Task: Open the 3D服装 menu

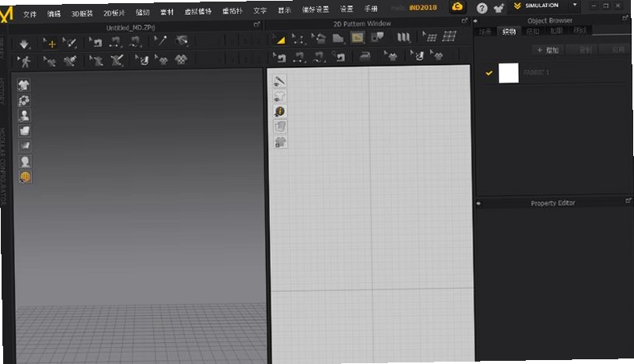Action: (x=82, y=13)
